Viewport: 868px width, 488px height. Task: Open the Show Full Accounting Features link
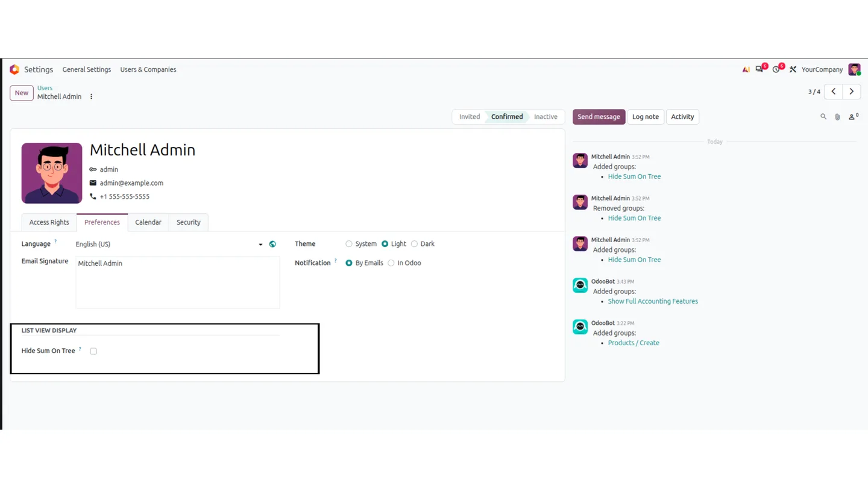[653, 301]
